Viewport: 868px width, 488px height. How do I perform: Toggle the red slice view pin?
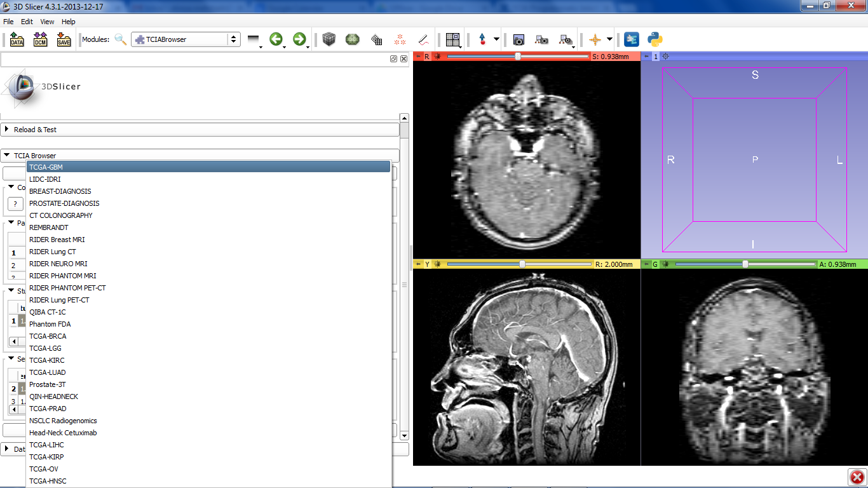[417, 57]
